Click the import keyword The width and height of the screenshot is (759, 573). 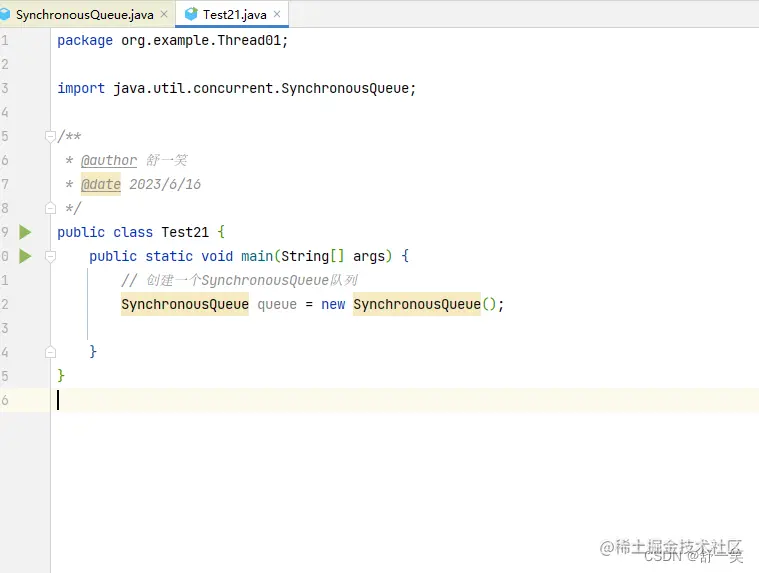coord(81,88)
